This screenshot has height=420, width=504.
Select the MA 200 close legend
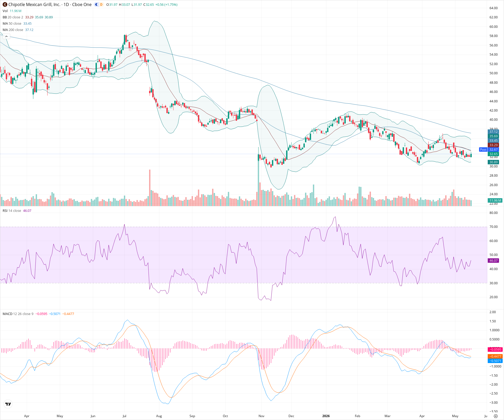point(13,30)
